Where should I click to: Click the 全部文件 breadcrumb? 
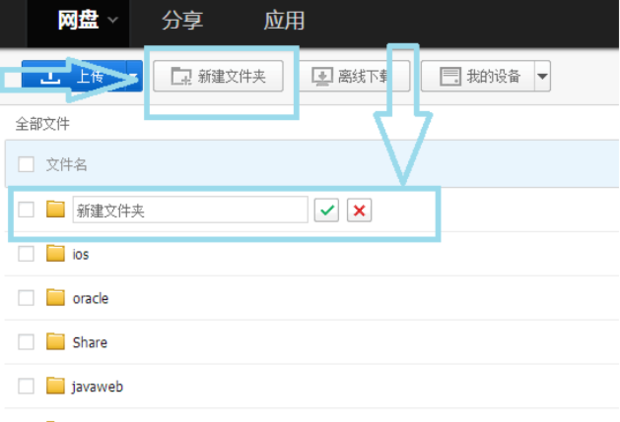point(43,124)
